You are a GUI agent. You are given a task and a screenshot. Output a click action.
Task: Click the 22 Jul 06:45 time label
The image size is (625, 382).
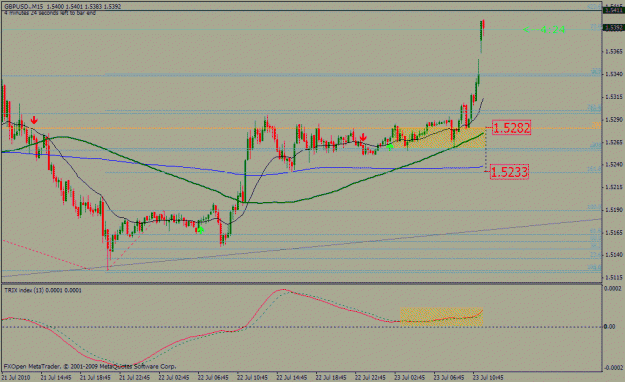[x=213, y=377]
